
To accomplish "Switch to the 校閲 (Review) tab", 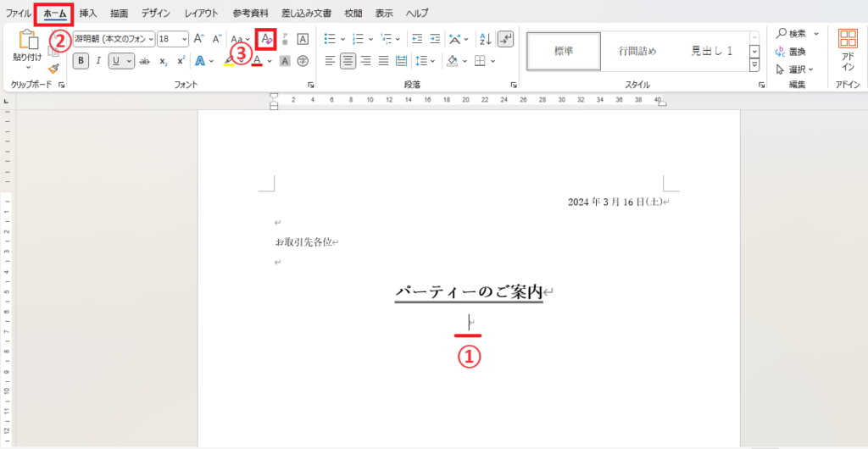I will pos(353,12).
